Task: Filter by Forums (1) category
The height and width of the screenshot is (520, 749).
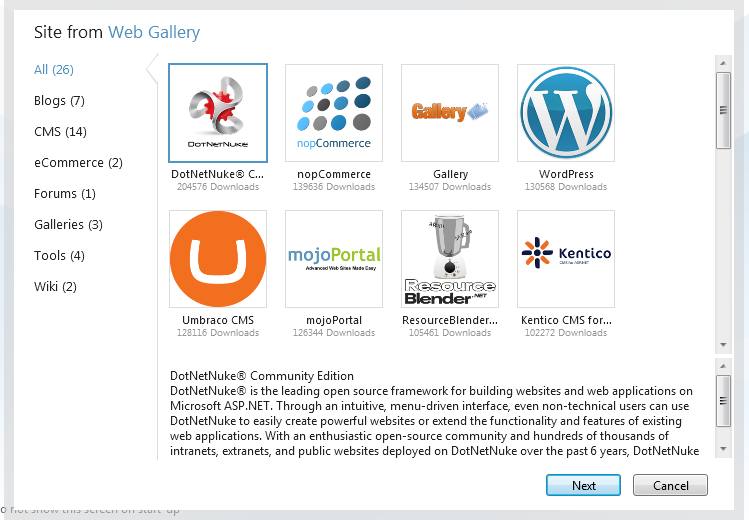Action: pyautogui.click(x=65, y=194)
